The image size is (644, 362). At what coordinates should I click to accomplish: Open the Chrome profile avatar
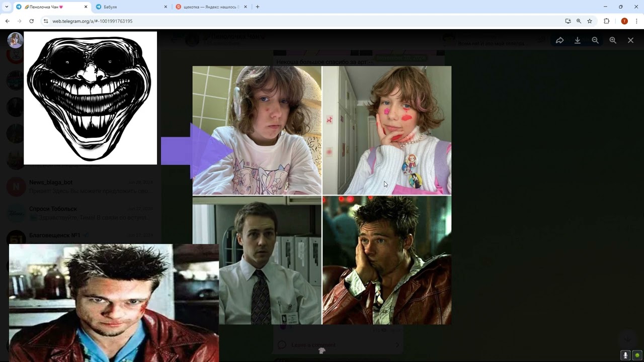624,21
